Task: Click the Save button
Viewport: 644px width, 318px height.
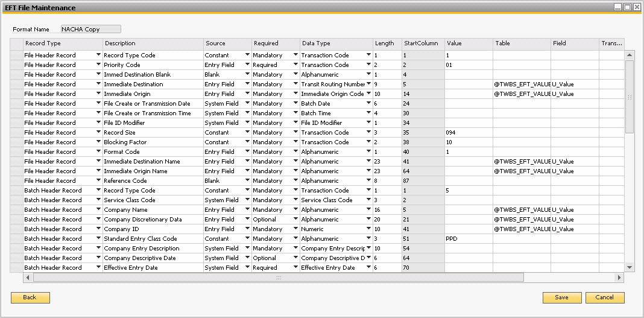Action: tap(562, 297)
